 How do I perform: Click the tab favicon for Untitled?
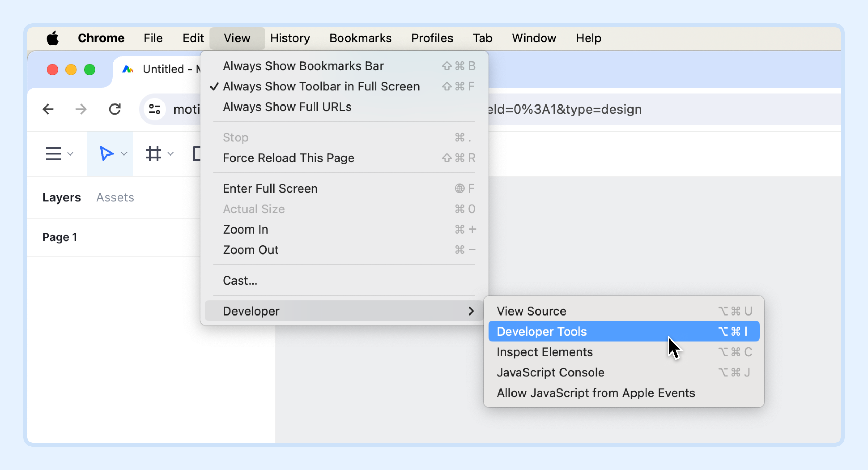tap(128, 69)
